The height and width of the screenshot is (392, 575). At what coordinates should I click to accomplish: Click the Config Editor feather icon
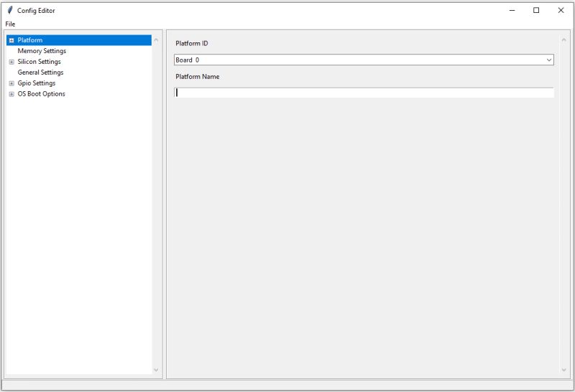[10, 10]
